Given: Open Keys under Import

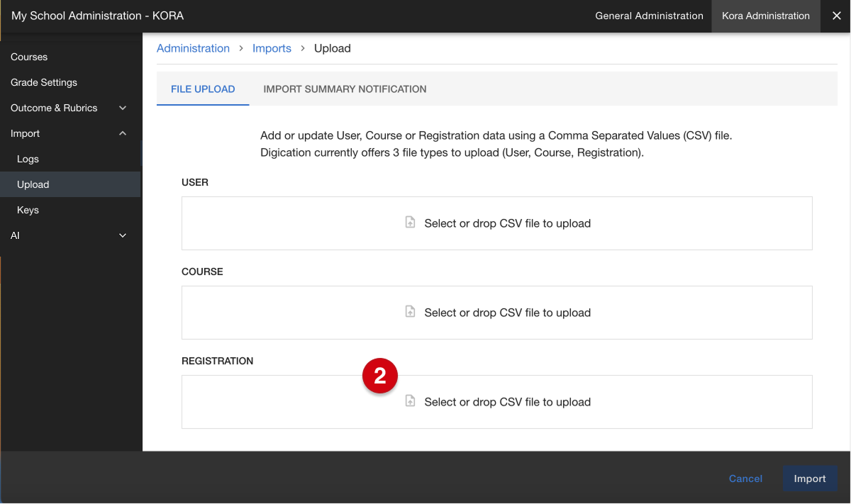Looking at the screenshot, I should coord(70,210).
